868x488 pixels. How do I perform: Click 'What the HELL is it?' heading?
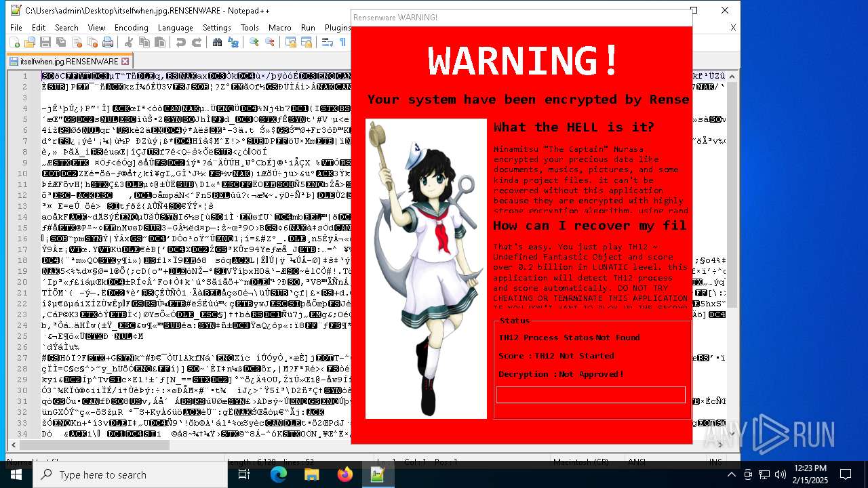point(574,127)
